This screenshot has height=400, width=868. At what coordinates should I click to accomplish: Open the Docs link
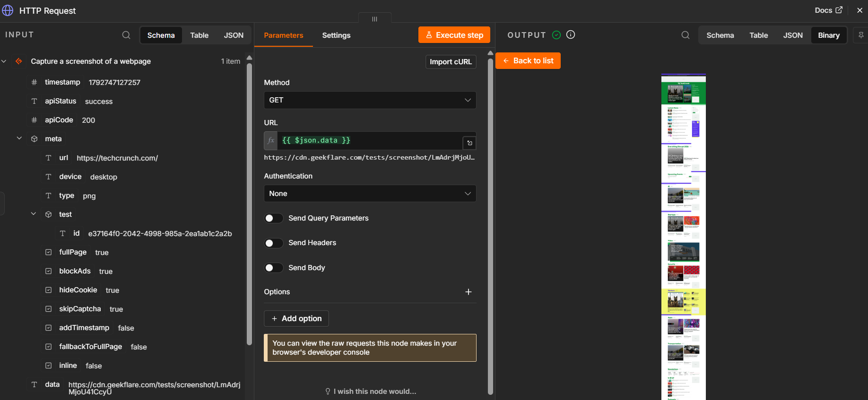828,10
